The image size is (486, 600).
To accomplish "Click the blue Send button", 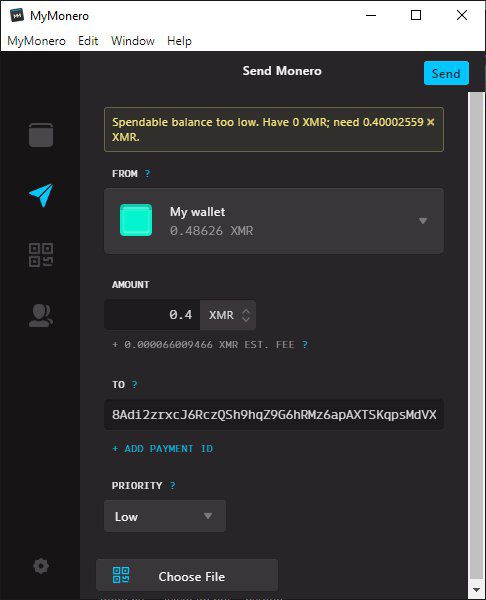I will [x=446, y=73].
